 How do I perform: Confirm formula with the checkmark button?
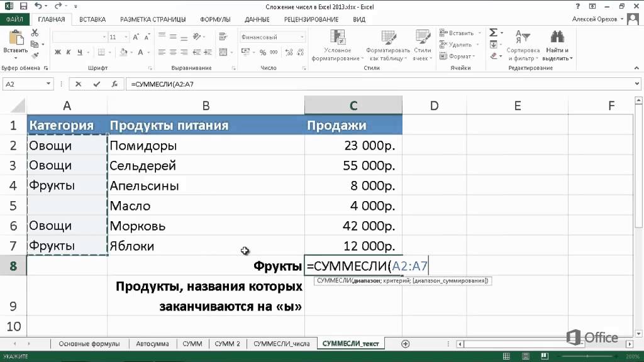[96, 84]
